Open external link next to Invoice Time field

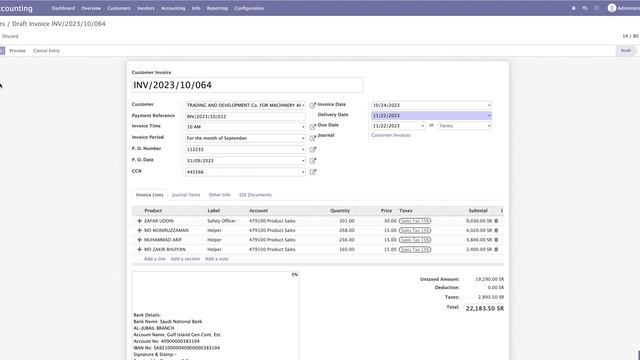tap(313, 127)
